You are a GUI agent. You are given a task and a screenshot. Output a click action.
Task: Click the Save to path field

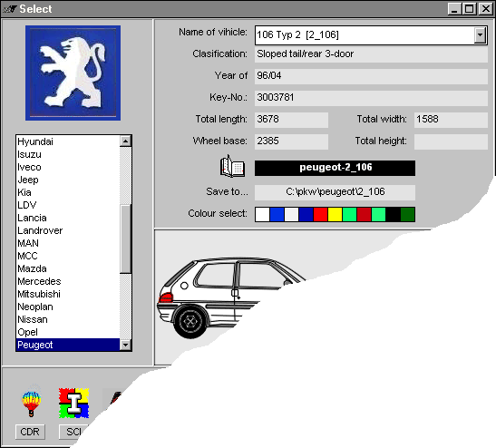(x=335, y=192)
